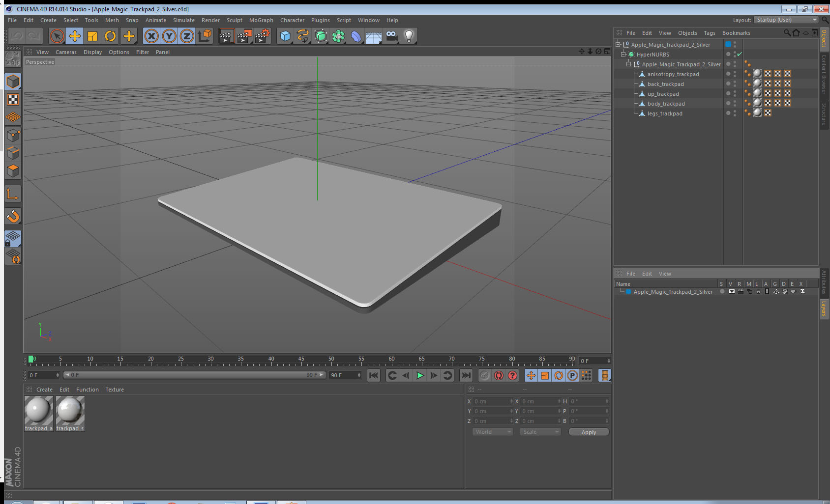Record active objects keyframe
The image size is (830, 504).
(x=485, y=375)
